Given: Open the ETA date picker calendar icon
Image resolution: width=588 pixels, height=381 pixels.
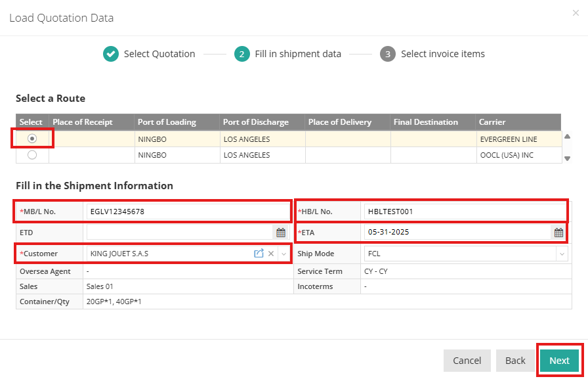Looking at the screenshot, I should click(560, 232).
